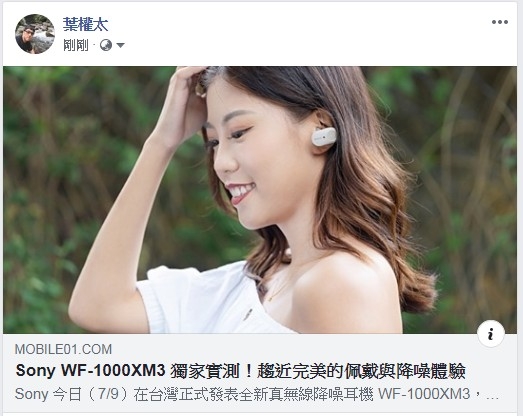Click the white Sony earbud in photo

(324, 136)
